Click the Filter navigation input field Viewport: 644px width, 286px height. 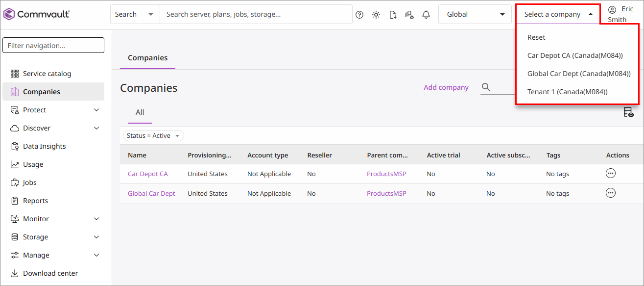[53, 45]
